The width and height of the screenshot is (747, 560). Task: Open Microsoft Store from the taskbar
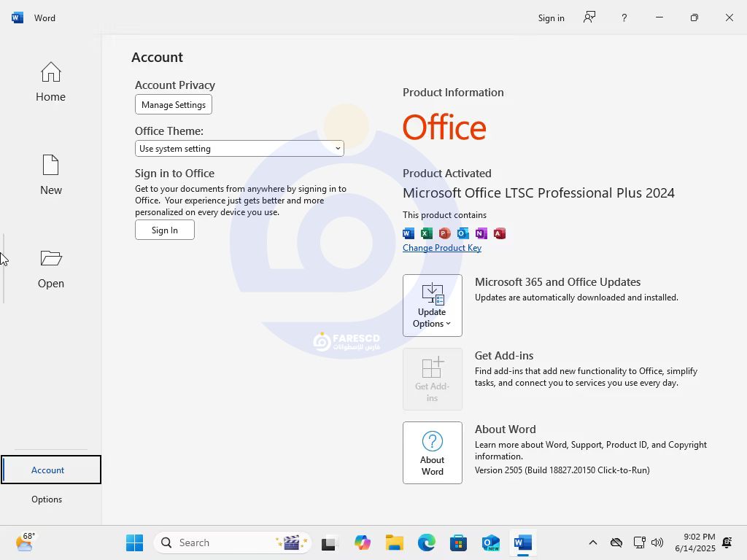(x=458, y=542)
